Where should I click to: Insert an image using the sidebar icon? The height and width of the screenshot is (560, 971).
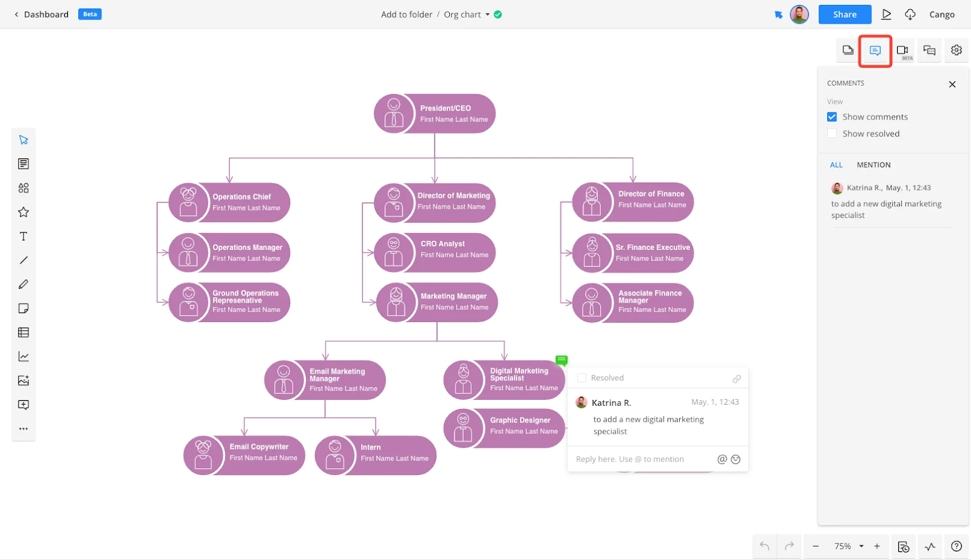(23, 380)
